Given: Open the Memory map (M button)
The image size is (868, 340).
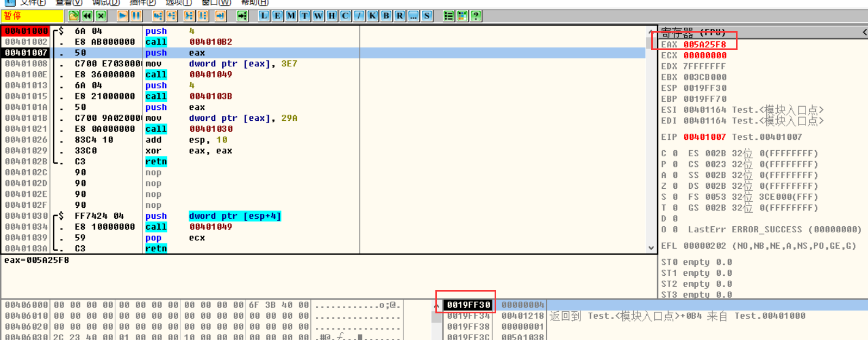Looking at the screenshot, I should [291, 16].
